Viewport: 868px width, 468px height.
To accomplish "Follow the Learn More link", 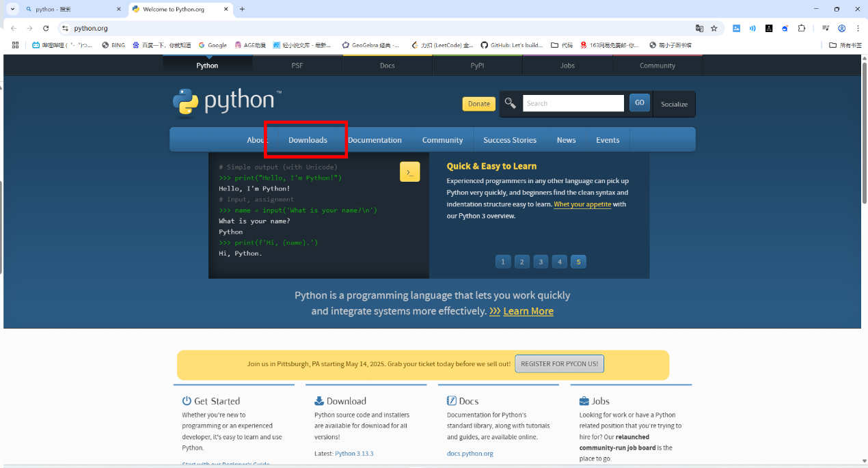I will pyautogui.click(x=528, y=311).
